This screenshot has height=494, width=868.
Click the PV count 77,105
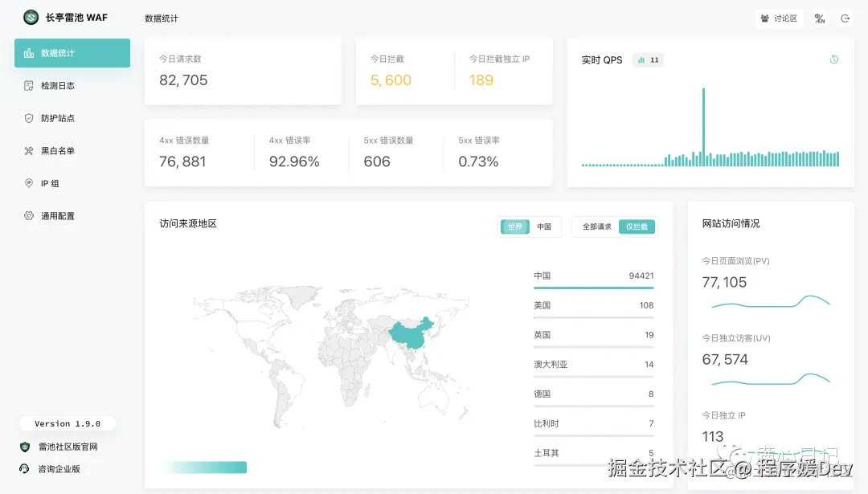point(724,283)
